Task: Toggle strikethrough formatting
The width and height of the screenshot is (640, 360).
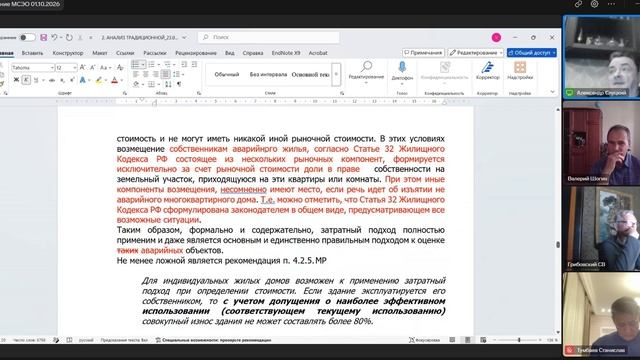Action: pyautogui.click(x=52, y=80)
